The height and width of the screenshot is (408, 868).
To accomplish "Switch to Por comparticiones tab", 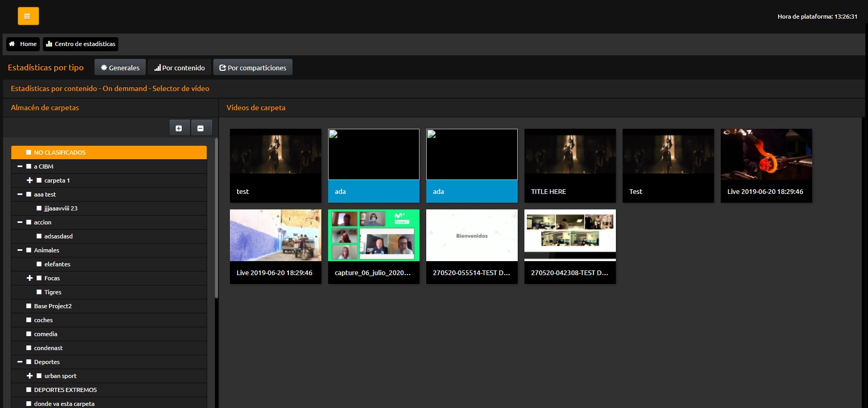I will point(253,68).
